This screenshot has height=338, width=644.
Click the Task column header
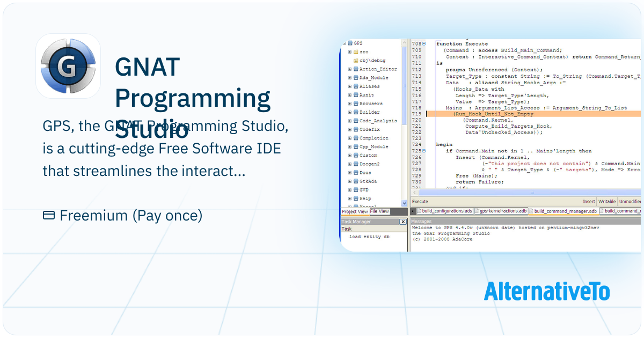[374, 229]
